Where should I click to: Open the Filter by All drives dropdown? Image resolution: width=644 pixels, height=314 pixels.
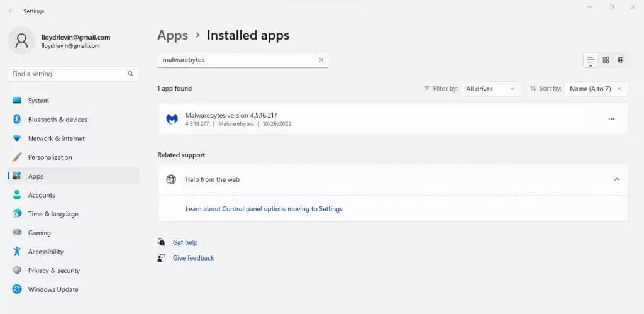(491, 89)
